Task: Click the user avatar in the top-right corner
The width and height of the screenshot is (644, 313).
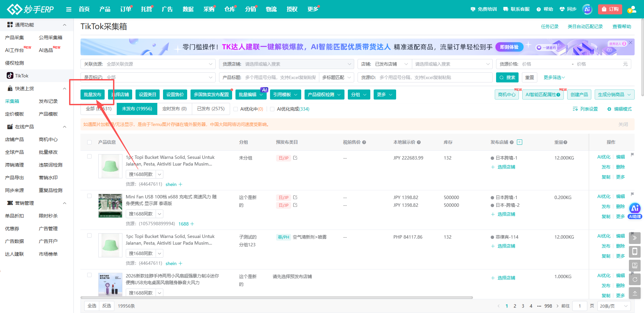Action: [x=632, y=9]
